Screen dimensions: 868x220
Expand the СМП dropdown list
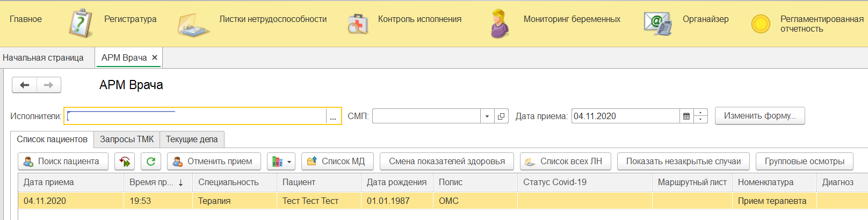pos(487,116)
